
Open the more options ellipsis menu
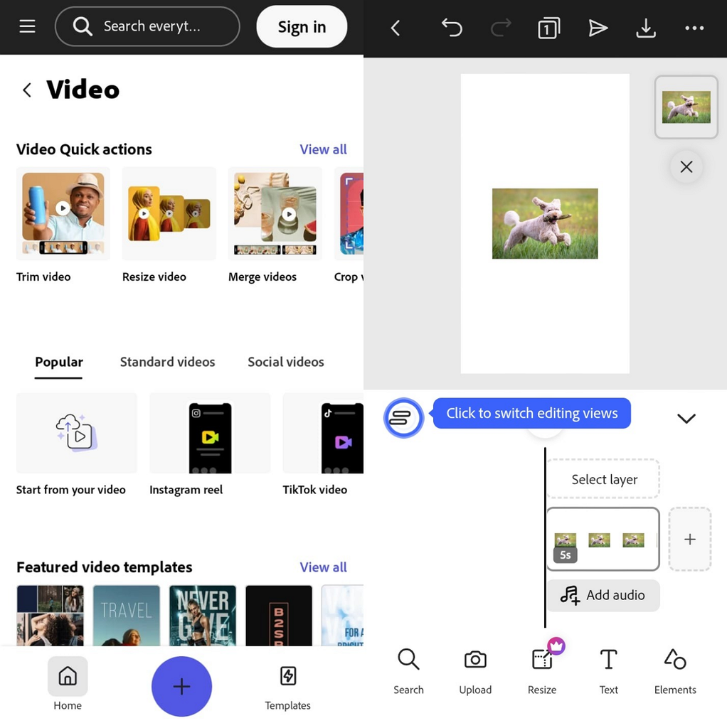coord(694,28)
